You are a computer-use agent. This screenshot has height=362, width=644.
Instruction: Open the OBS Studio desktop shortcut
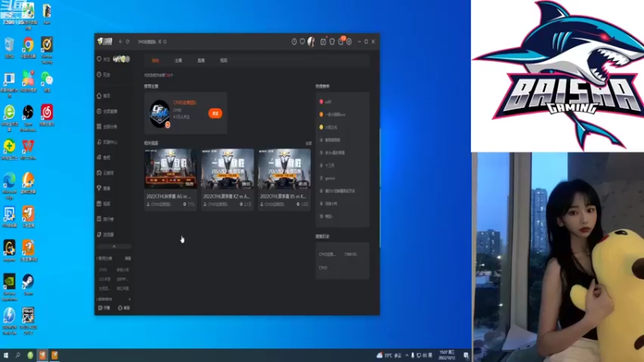28,118
